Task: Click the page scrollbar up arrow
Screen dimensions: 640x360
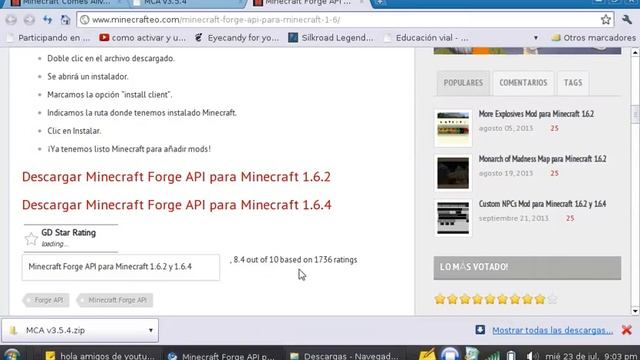Action: point(635,52)
